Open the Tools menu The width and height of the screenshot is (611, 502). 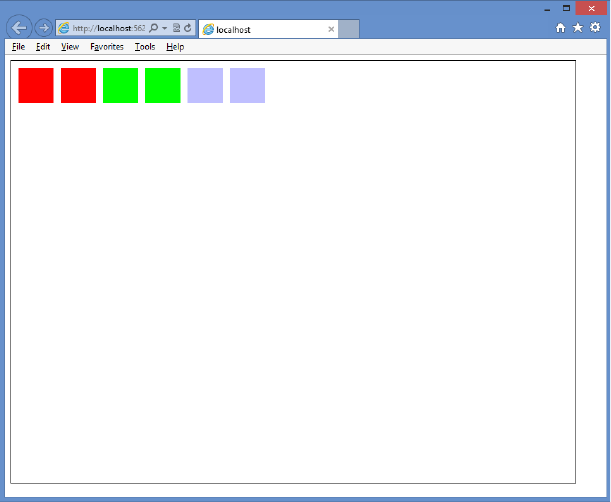click(x=145, y=47)
